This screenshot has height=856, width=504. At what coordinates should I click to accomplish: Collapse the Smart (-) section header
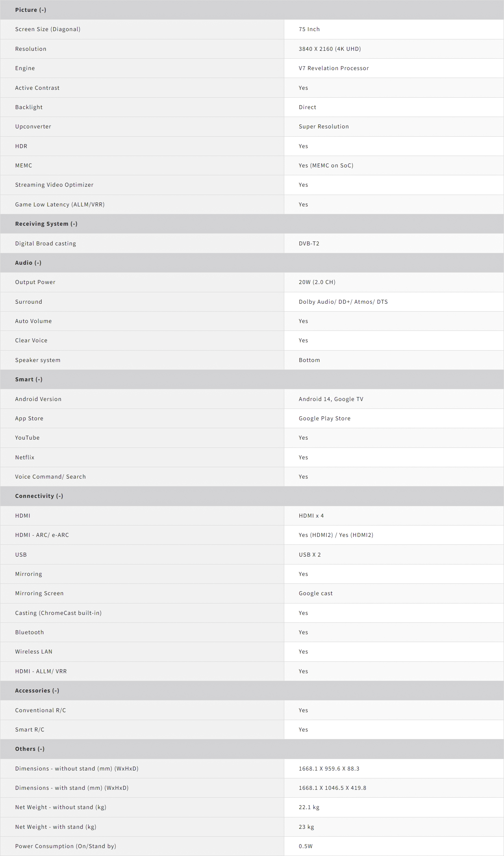click(x=29, y=379)
